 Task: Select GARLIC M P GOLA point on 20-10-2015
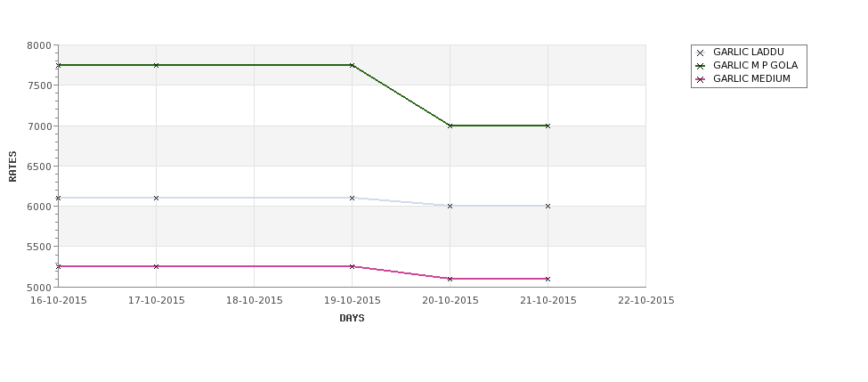(450, 126)
